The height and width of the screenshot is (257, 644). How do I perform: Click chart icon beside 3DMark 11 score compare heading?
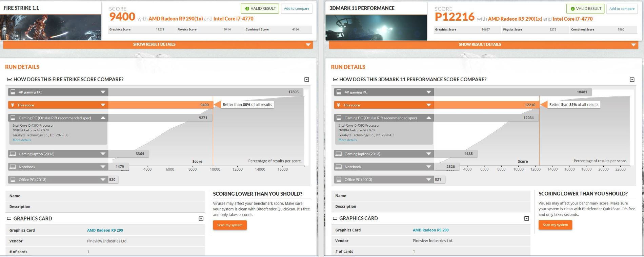[x=335, y=80]
